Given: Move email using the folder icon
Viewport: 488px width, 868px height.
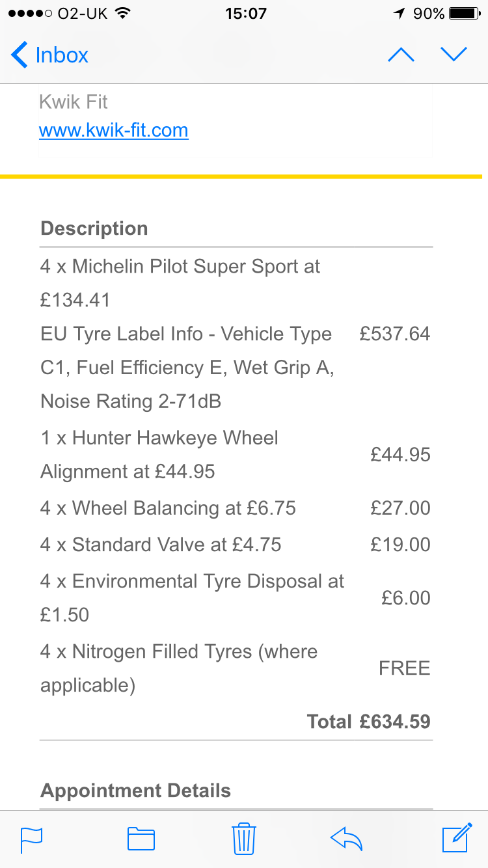Looking at the screenshot, I should tap(141, 838).
